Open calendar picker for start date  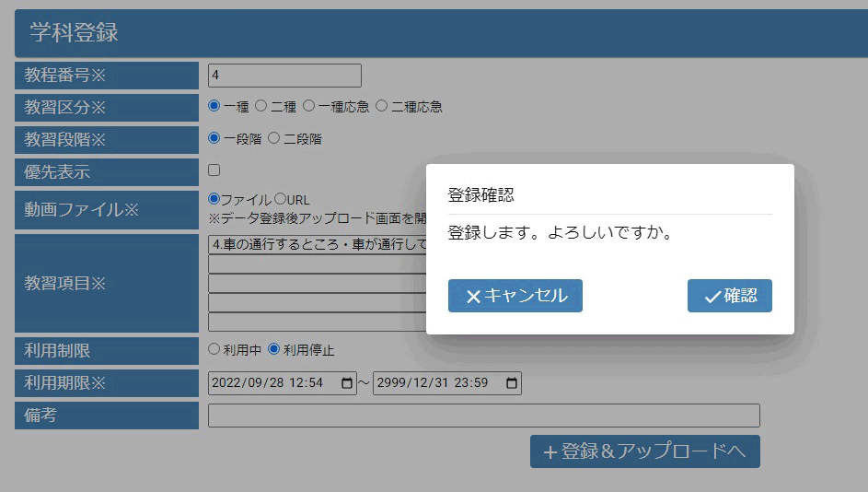click(x=347, y=383)
